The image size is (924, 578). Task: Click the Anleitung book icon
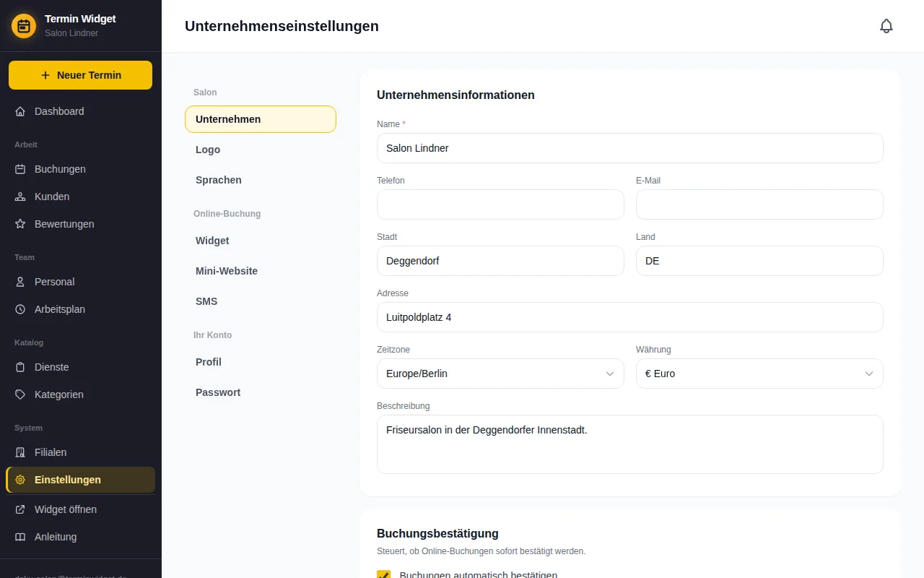coord(20,537)
